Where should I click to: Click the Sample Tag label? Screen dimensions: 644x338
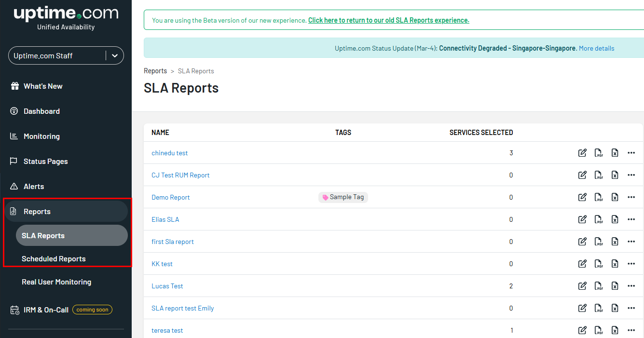point(343,197)
